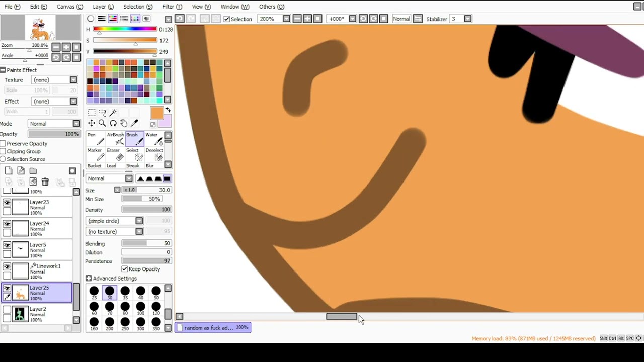Expand Advanced Settings
Image resolution: width=644 pixels, height=362 pixels.
click(89, 278)
